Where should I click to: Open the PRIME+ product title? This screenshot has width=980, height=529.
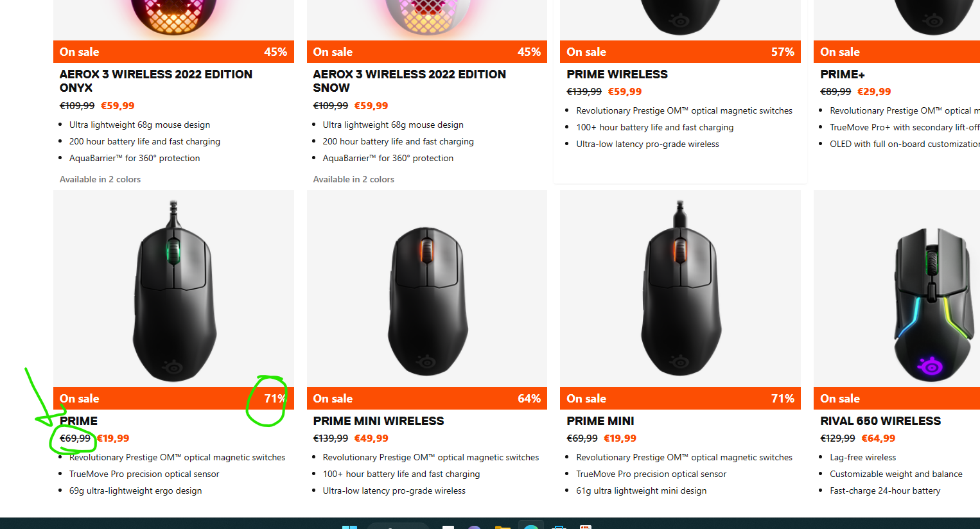pyautogui.click(x=843, y=74)
